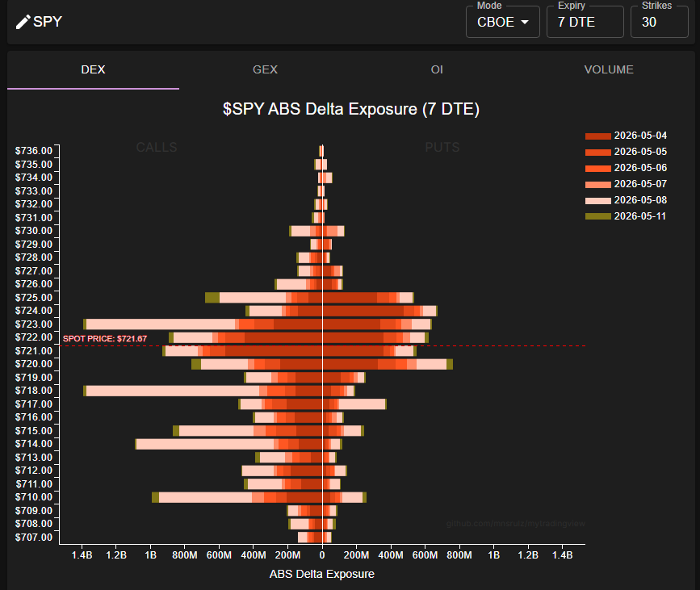
Task: Click the $723.00 strike label
Action: pos(34,324)
